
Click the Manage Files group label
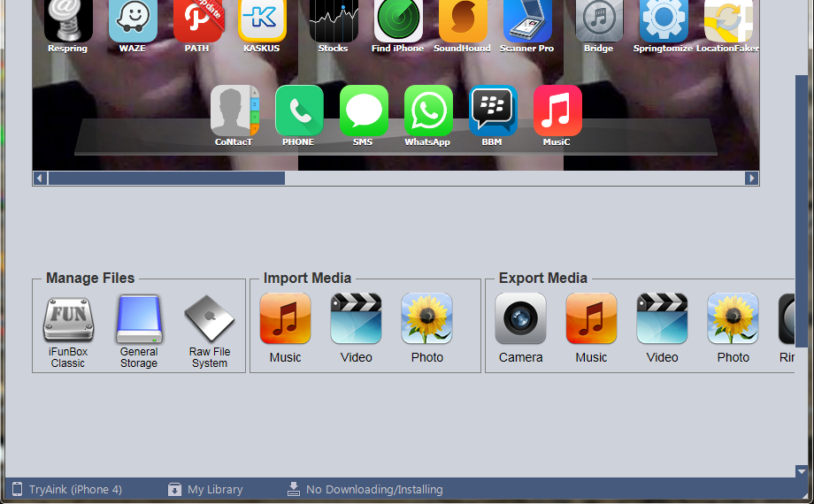pos(90,278)
